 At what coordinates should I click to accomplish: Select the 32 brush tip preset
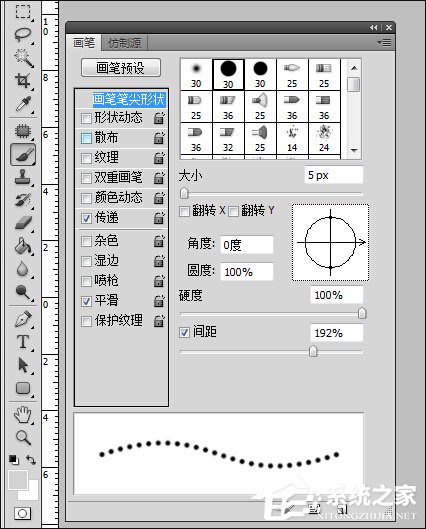coord(228,139)
